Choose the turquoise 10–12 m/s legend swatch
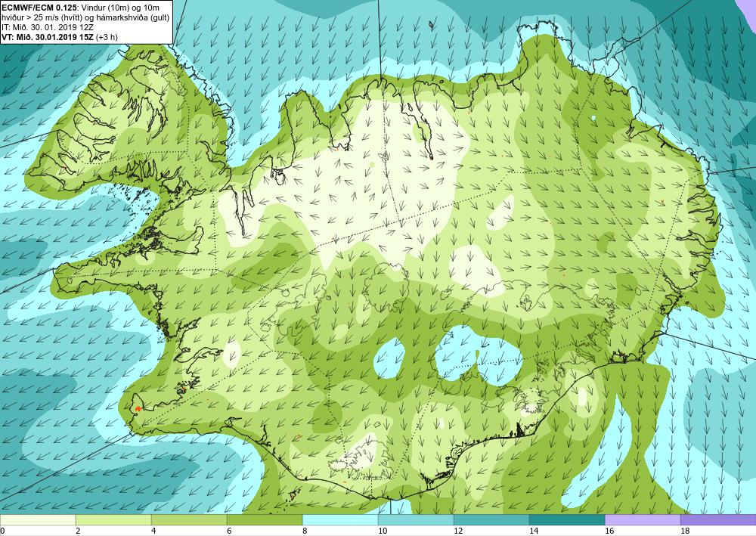The height and width of the screenshot is (536, 756). pos(416,519)
